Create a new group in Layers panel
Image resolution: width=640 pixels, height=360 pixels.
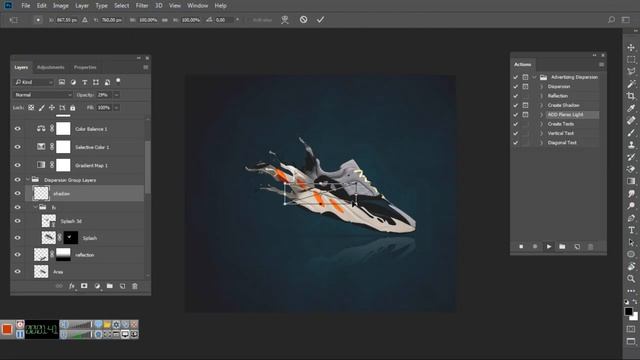point(110,286)
